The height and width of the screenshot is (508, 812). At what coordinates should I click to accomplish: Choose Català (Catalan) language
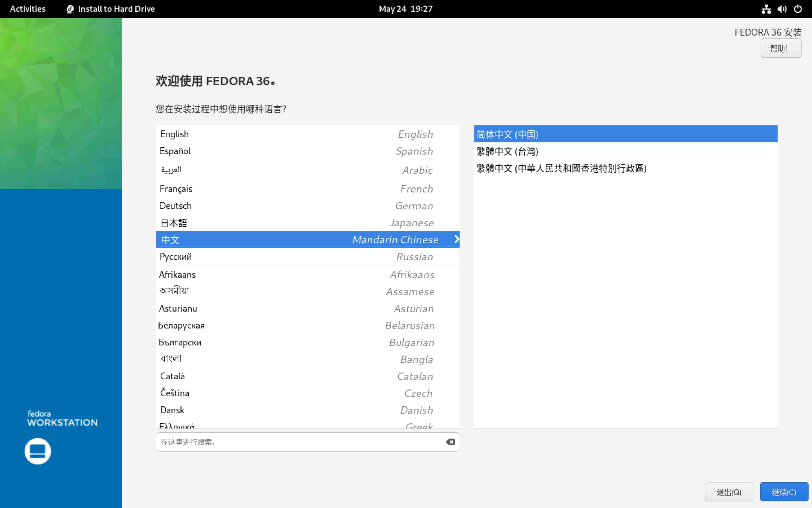pyautogui.click(x=308, y=376)
